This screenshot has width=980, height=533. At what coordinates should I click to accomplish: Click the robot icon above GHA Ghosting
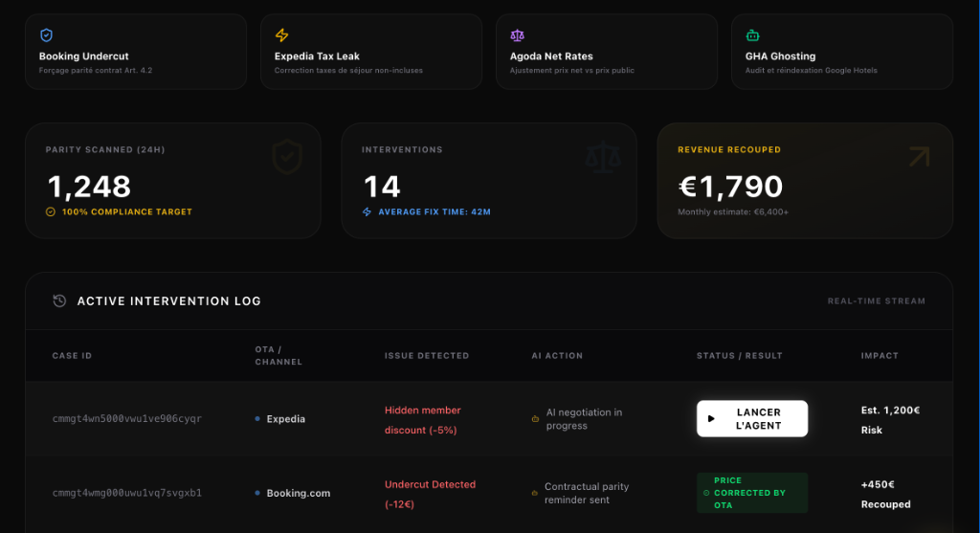752,35
